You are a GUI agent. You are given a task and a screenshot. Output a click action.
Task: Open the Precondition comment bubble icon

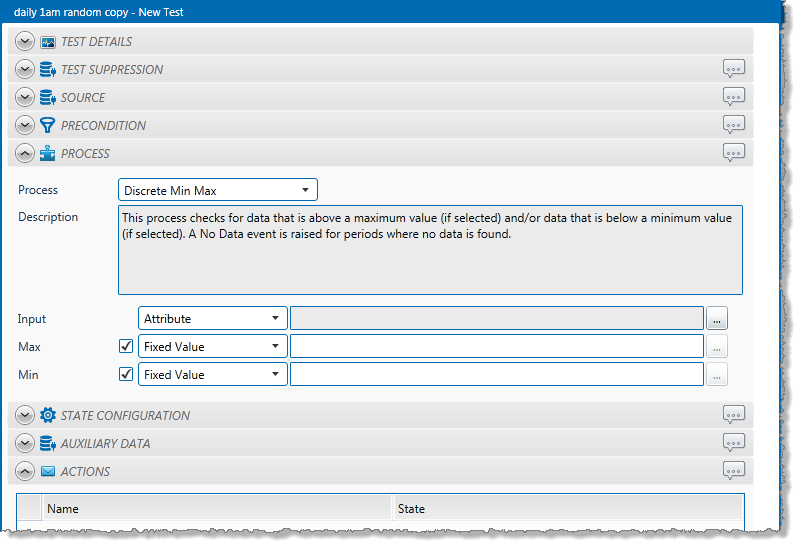[734, 125]
